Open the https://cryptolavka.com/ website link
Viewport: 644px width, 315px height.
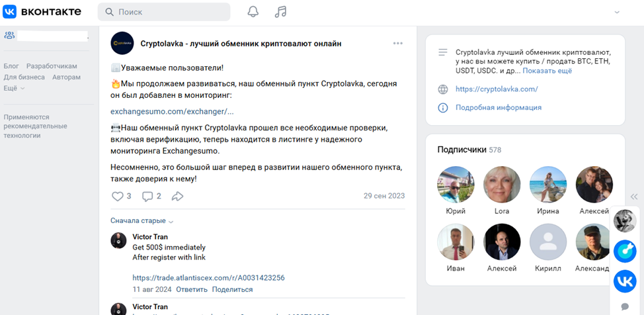click(497, 89)
